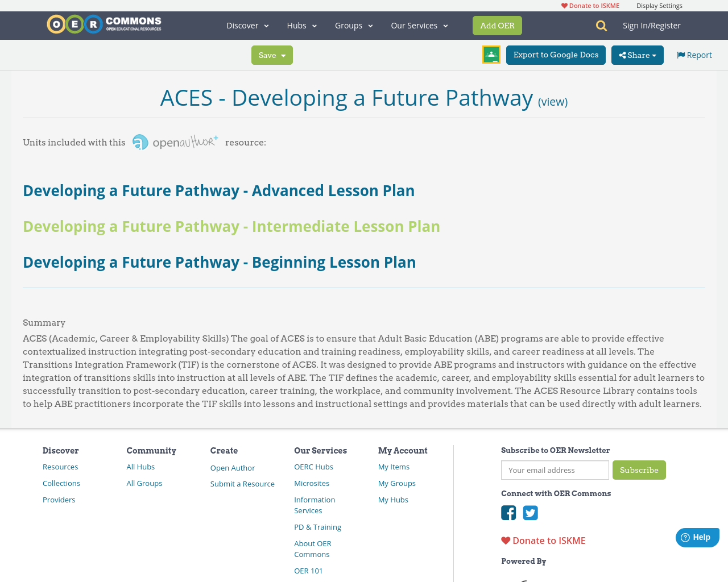This screenshot has height=582, width=728.
Task: Open Display Settings
Action: pos(659,5)
